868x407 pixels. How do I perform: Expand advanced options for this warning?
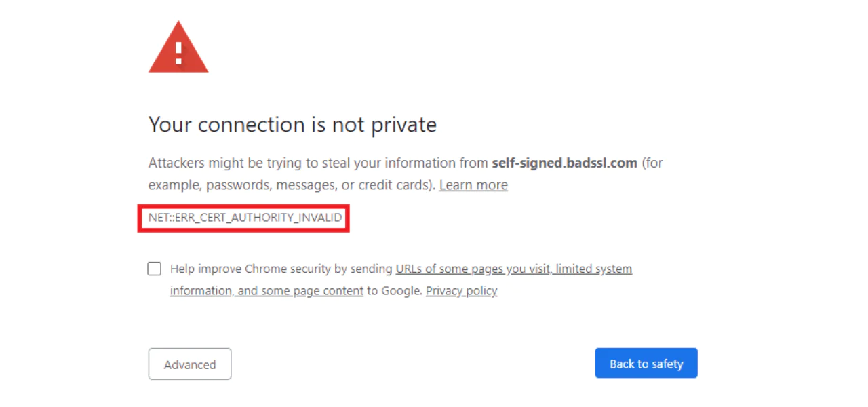[x=189, y=364]
